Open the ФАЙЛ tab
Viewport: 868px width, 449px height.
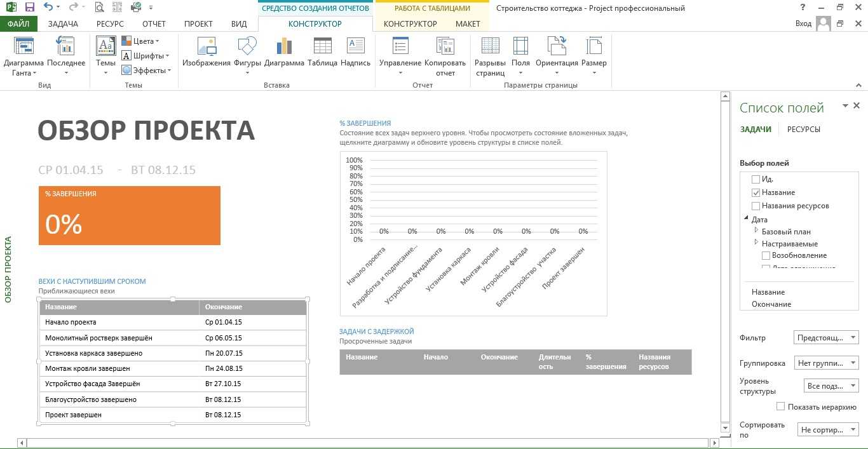[x=18, y=24]
